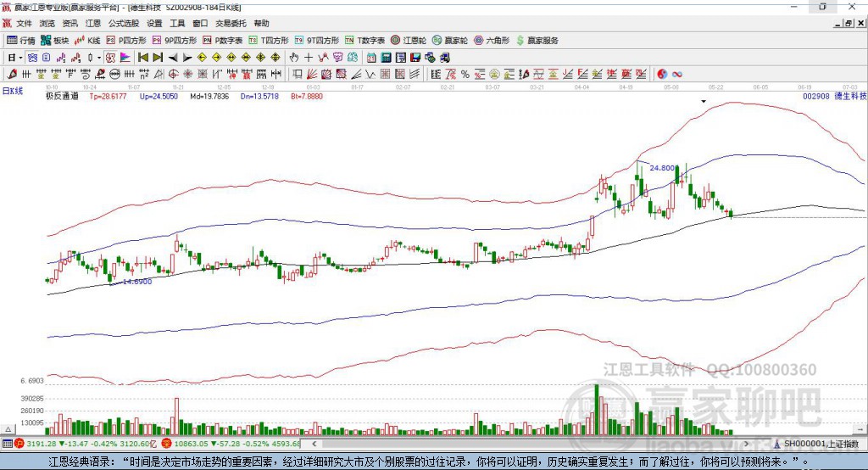Click the 沪 Shanghai index badge

click(x=19, y=444)
